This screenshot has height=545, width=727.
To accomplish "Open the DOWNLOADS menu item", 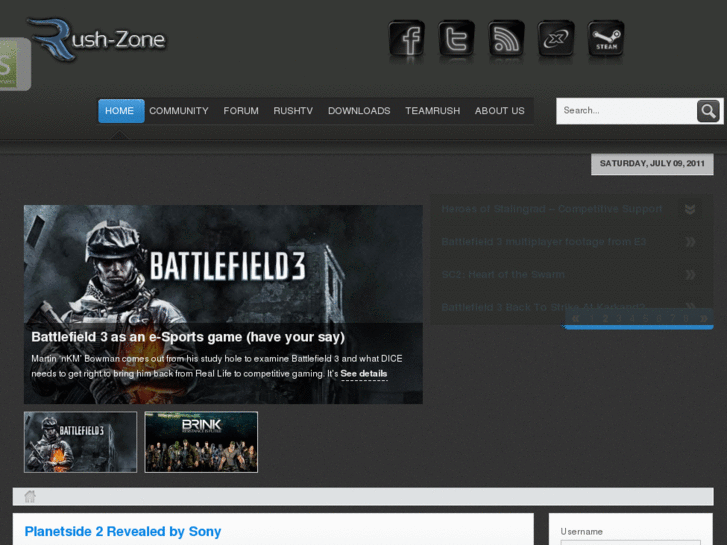I will [359, 111].
